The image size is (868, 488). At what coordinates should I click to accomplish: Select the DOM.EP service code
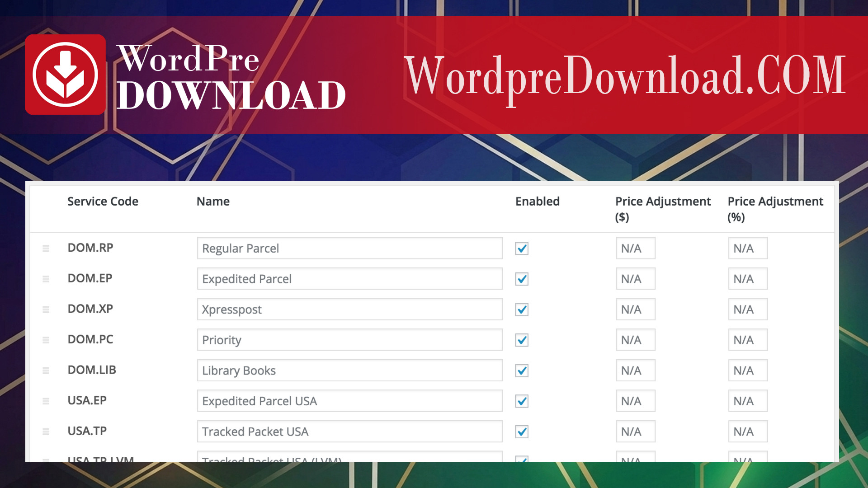(90, 278)
